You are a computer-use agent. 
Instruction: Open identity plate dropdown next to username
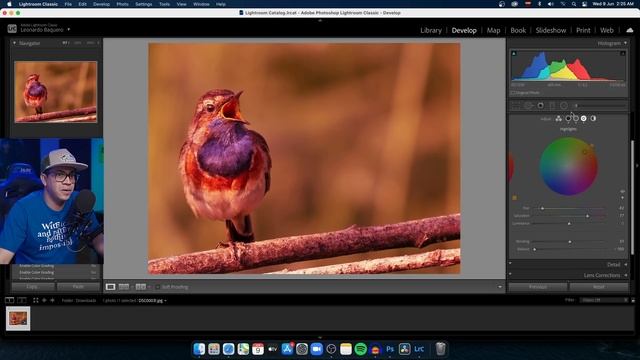coord(69,29)
